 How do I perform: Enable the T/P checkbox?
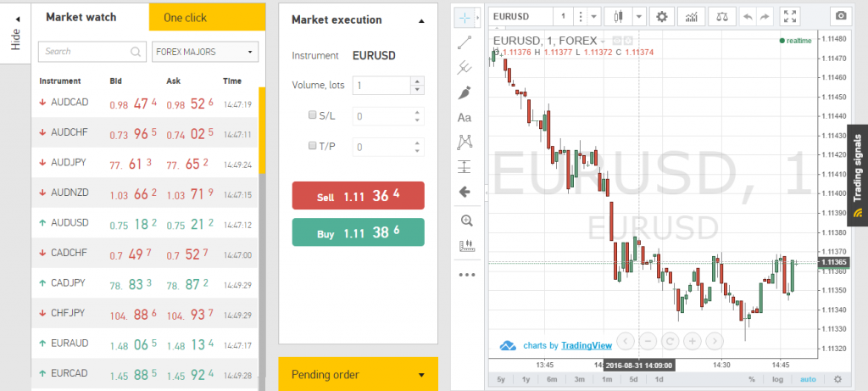(x=312, y=146)
